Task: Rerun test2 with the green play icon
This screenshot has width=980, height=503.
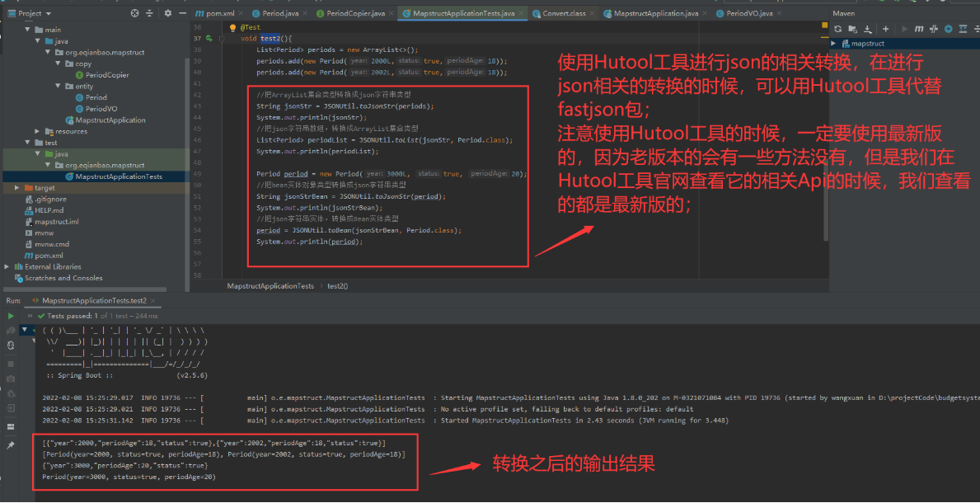Action: [x=11, y=315]
